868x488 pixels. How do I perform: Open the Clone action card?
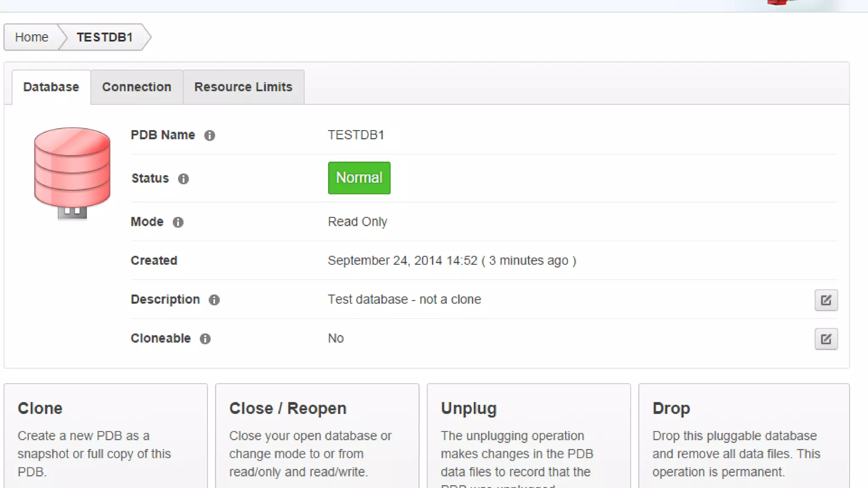[x=106, y=436]
